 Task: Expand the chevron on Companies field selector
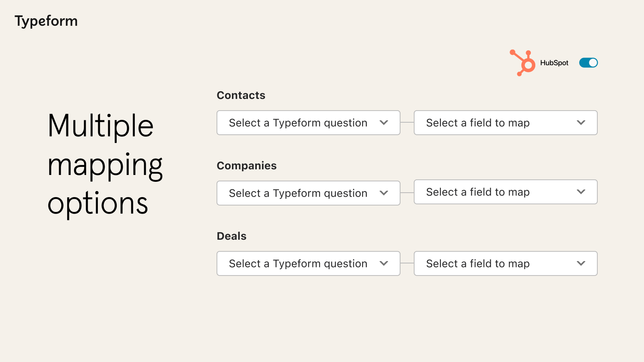tap(581, 192)
